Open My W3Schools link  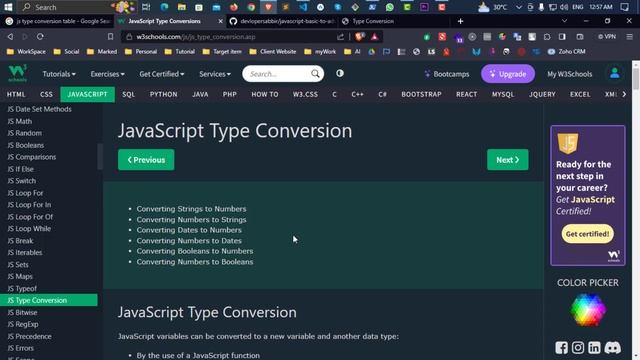pyautogui.click(x=569, y=74)
